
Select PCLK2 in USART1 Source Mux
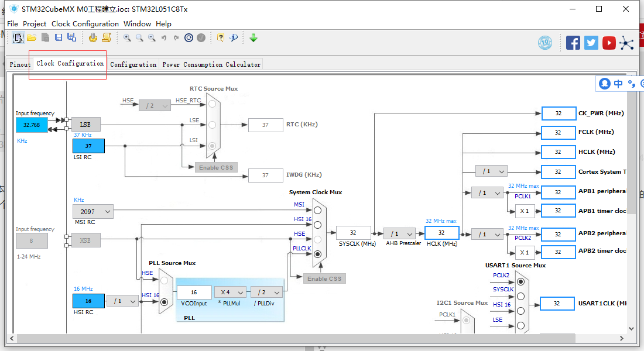521,281
